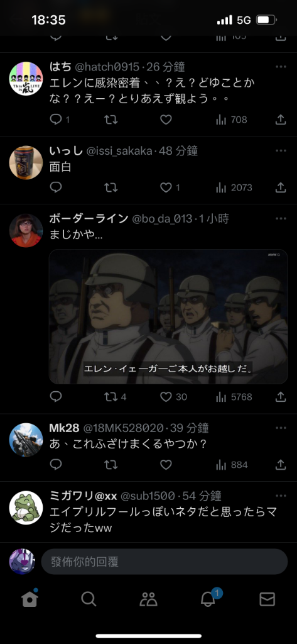The height and width of the screenshot is (644, 297).
Task: Open ボーダーライン's profile avatar
Action: point(26,230)
